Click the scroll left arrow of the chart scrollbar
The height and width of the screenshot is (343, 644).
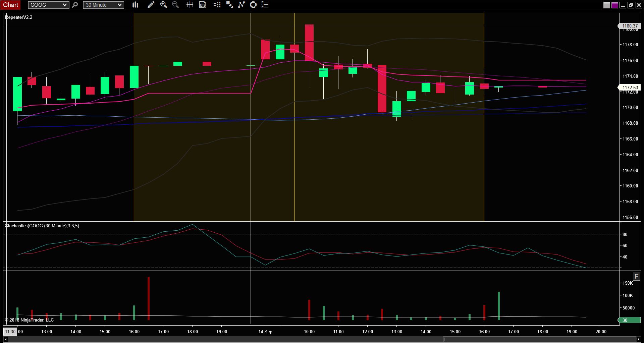[x=6, y=339]
